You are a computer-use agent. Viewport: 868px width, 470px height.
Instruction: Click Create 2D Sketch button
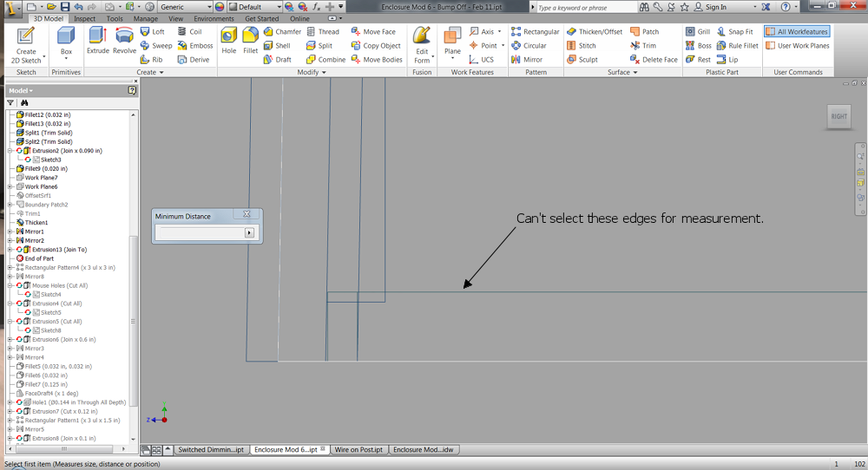click(x=25, y=45)
